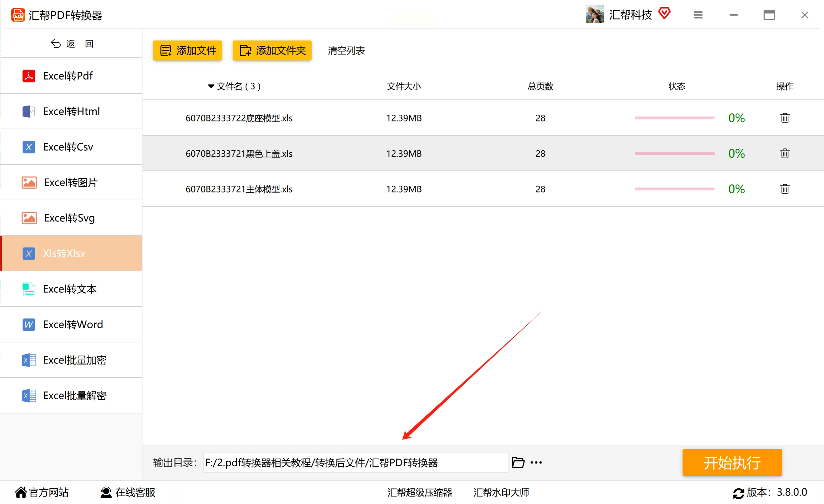This screenshot has width=824, height=504.
Task: Start conversion with 开始执行 button
Action: pos(732,462)
